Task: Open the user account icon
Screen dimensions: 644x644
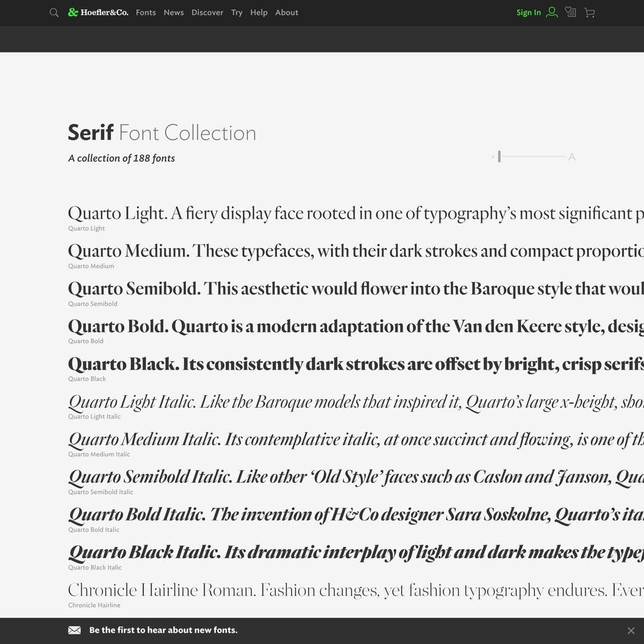Action: tap(551, 12)
